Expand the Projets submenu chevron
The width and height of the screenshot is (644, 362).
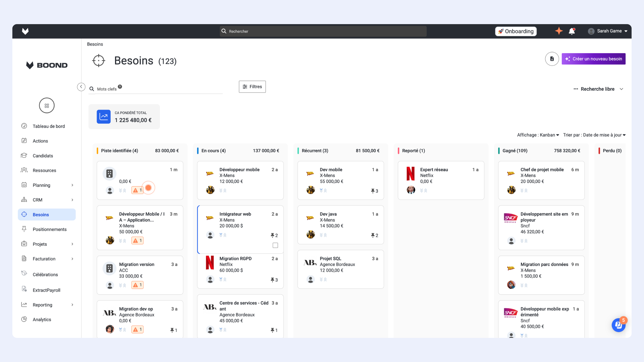point(72,244)
